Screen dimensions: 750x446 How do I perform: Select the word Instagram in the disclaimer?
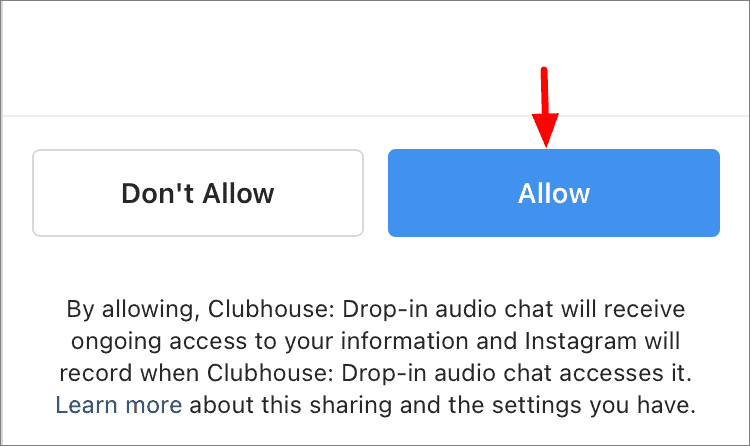tap(581, 341)
